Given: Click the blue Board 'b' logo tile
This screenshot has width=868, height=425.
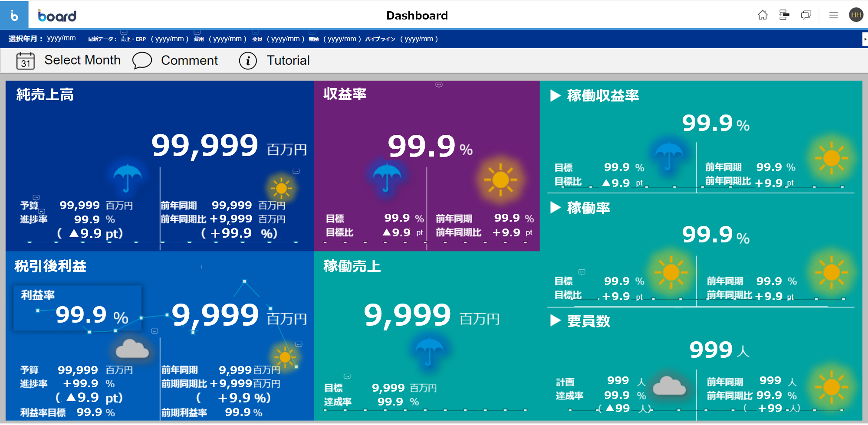Looking at the screenshot, I should pos(14,16).
